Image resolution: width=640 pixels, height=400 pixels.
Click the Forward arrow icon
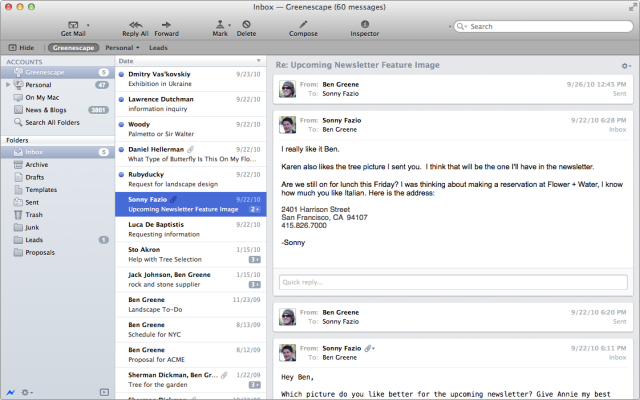click(x=166, y=25)
